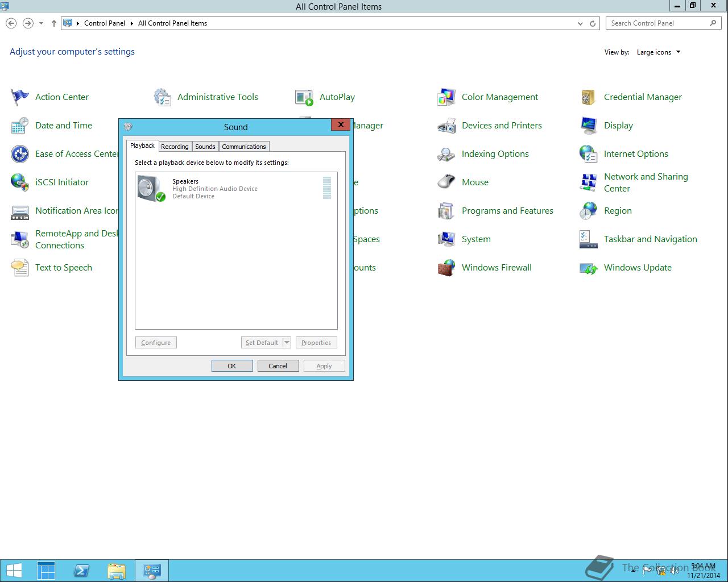Open speaker Properties button

click(x=316, y=343)
